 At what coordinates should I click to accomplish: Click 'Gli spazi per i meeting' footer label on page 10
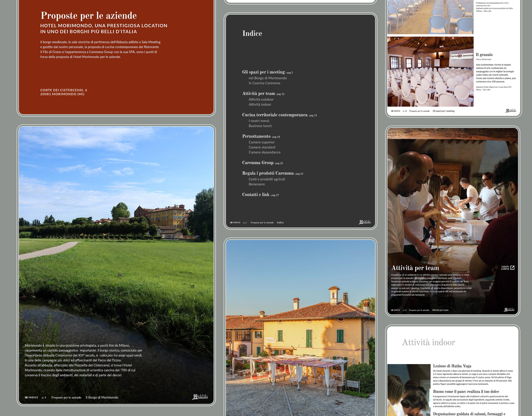[444, 111]
